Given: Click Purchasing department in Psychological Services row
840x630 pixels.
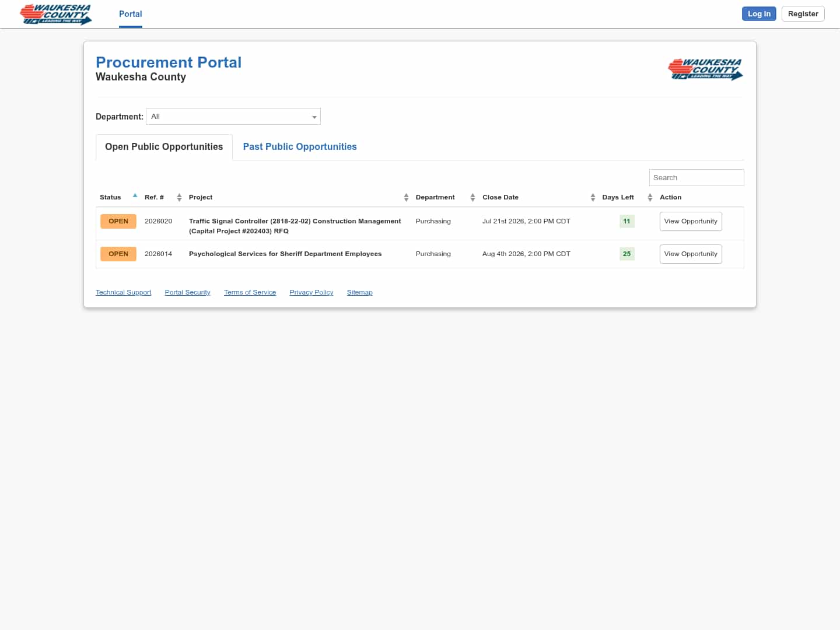Looking at the screenshot, I should 433,254.
